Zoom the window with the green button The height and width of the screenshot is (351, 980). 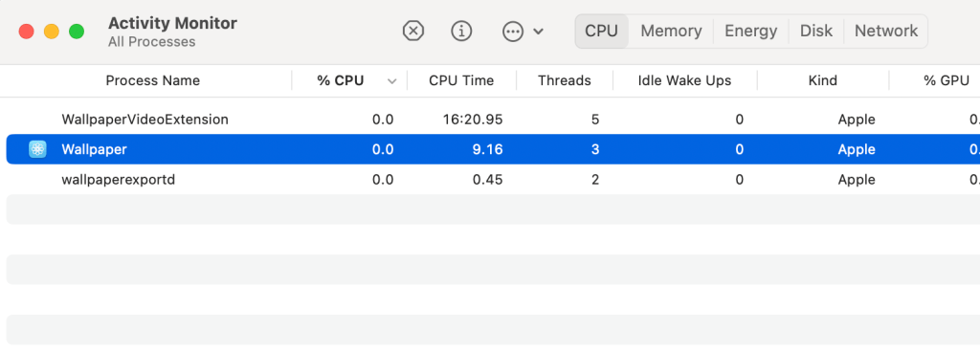pyautogui.click(x=77, y=32)
